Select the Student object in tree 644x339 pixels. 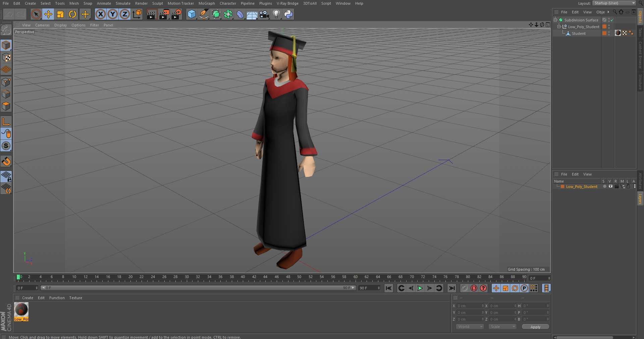click(x=579, y=33)
